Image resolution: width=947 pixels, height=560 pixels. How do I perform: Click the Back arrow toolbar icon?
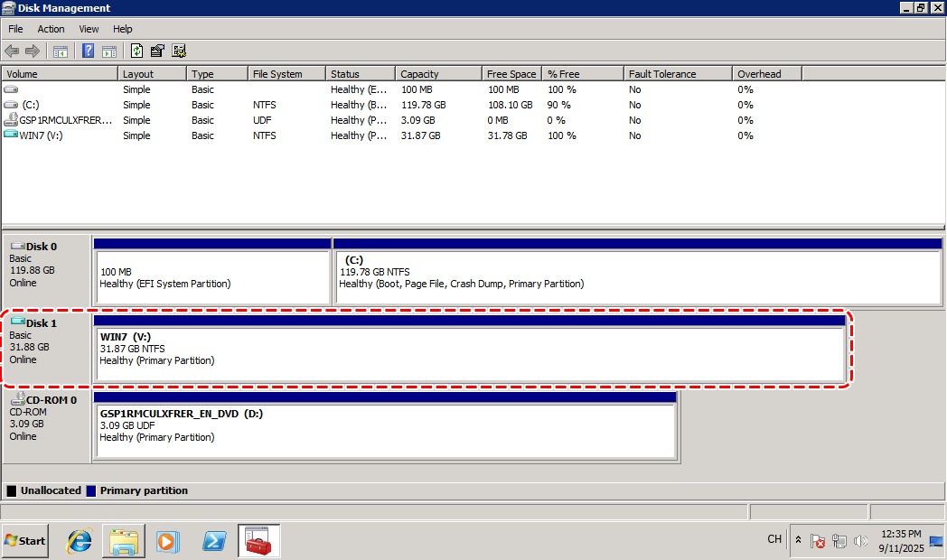(x=12, y=51)
